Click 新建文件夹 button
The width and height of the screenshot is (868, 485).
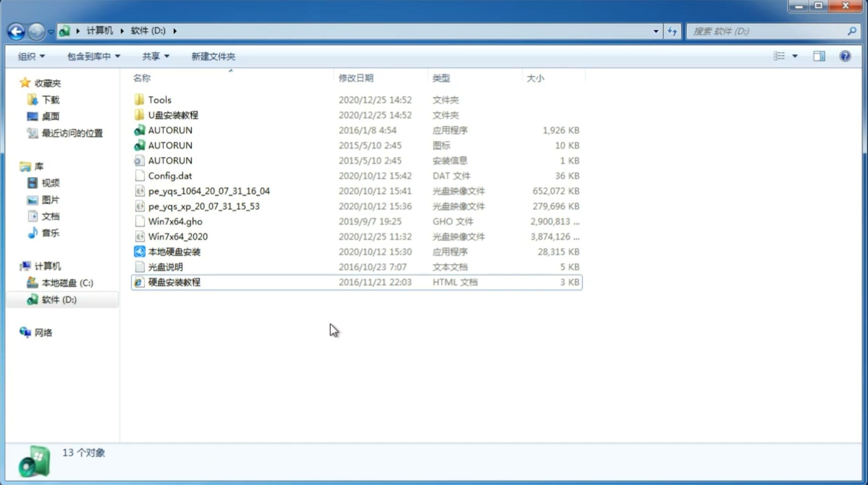tap(213, 55)
